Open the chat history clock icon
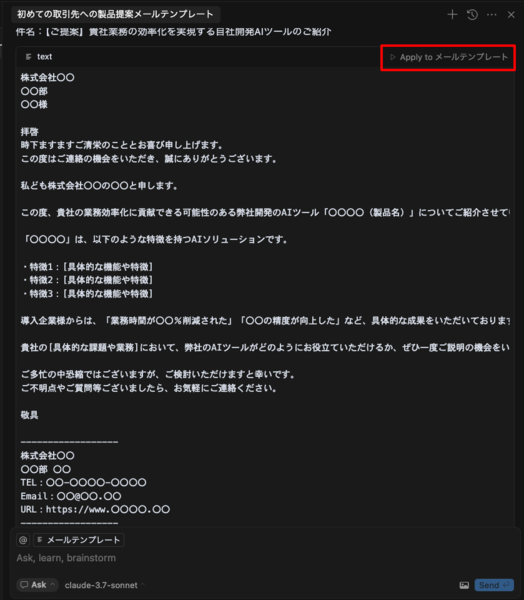This screenshot has width=524, height=600. tap(472, 15)
